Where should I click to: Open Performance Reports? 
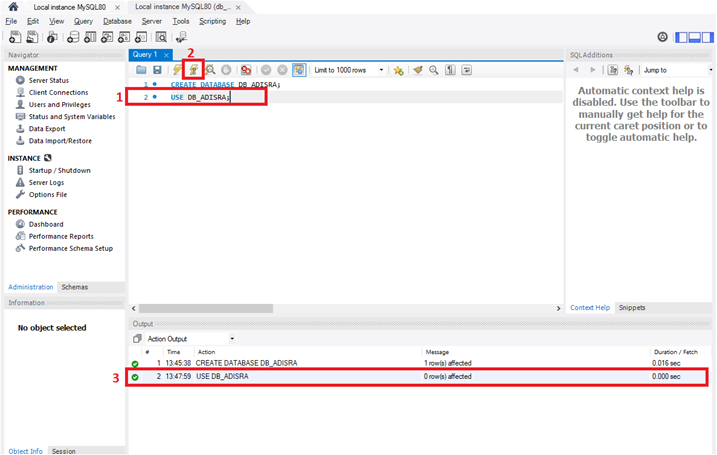tap(61, 236)
